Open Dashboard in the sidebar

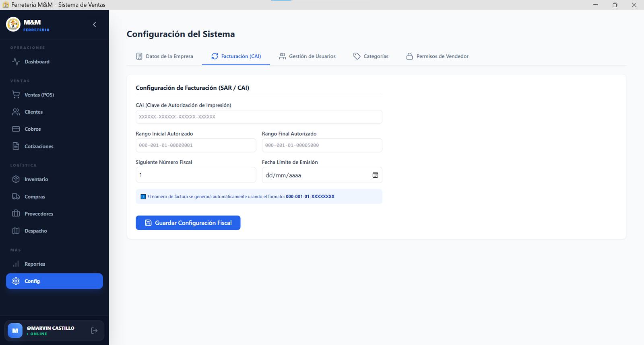(x=54, y=62)
